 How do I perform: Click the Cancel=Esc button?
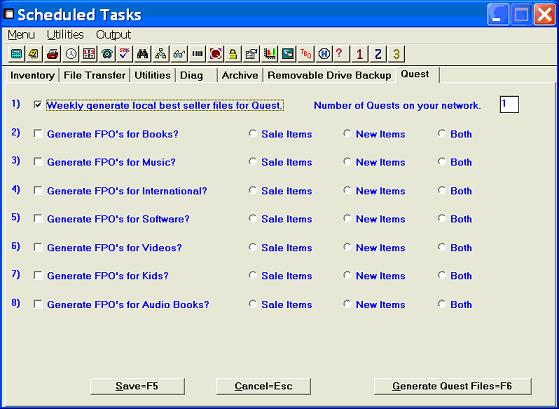point(263,386)
